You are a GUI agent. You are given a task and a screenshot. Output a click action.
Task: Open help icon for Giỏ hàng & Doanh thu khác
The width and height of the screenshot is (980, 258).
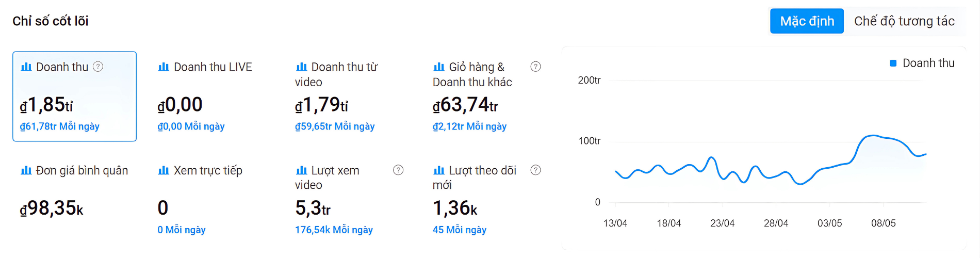click(x=536, y=67)
